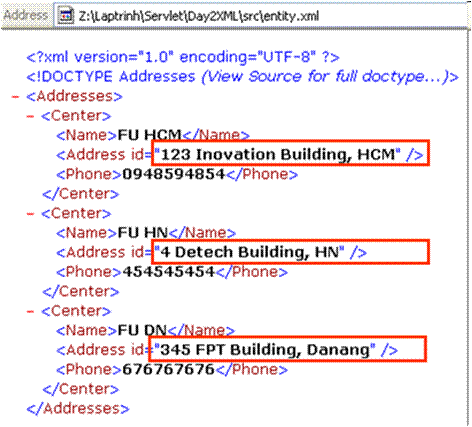Viewport: 472px width, 427px height.
Task: Collapse the FU DN Center node
Action: [30, 311]
